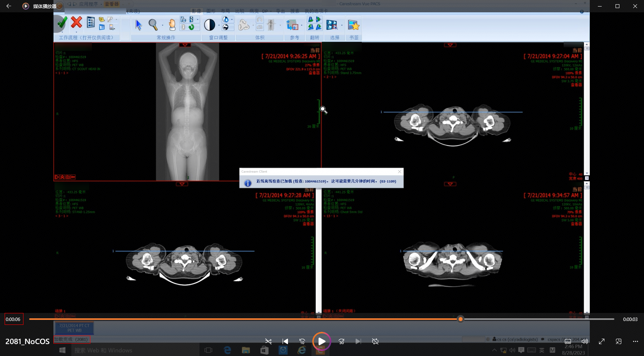Image resolution: width=644 pixels, height=356 pixels.
Task: Click the bookmark star icon
Action: point(353,25)
